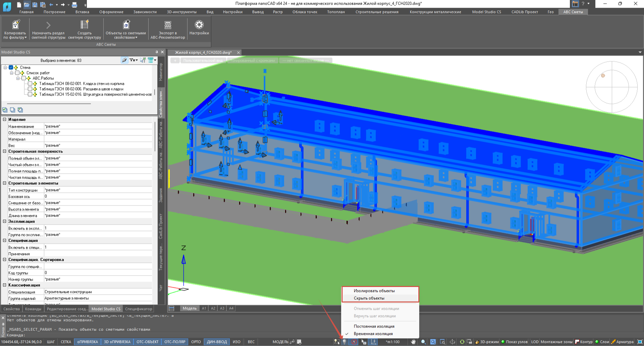Collapse the Список работ tree node
Screen dimensions: 644x346
[12, 73]
